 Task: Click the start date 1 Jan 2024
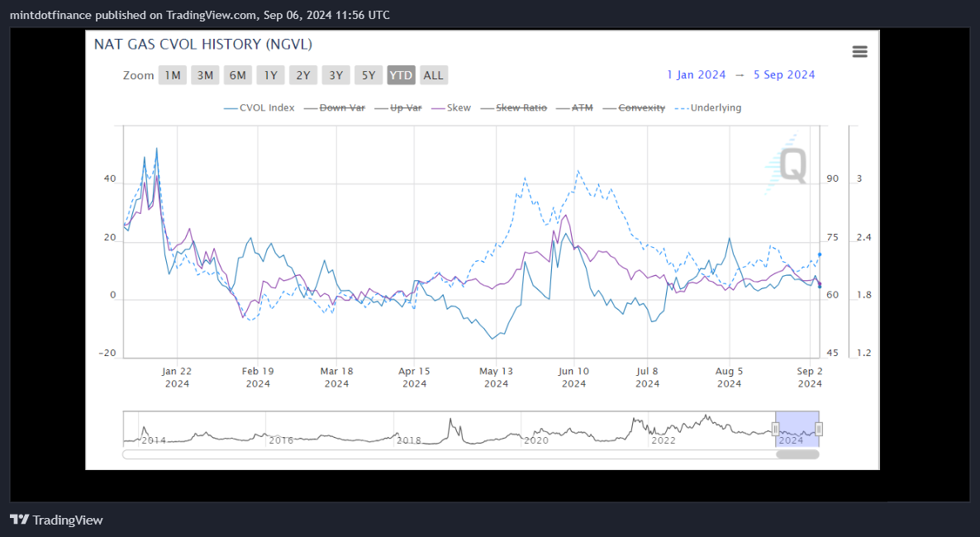[x=697, y=74]
